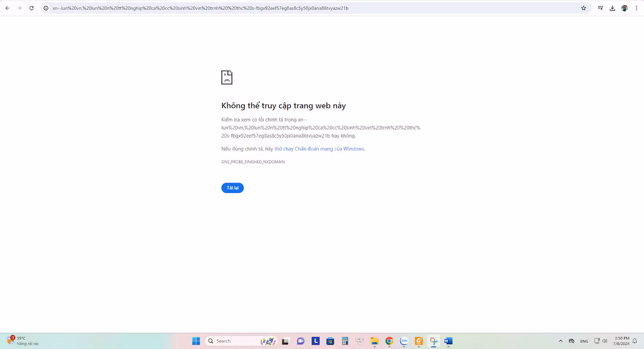Image resolution: width=644 pixels, height=349 pixels.
Task: Switch to Google Chrome on the taskbar
Action: [389, 341]
